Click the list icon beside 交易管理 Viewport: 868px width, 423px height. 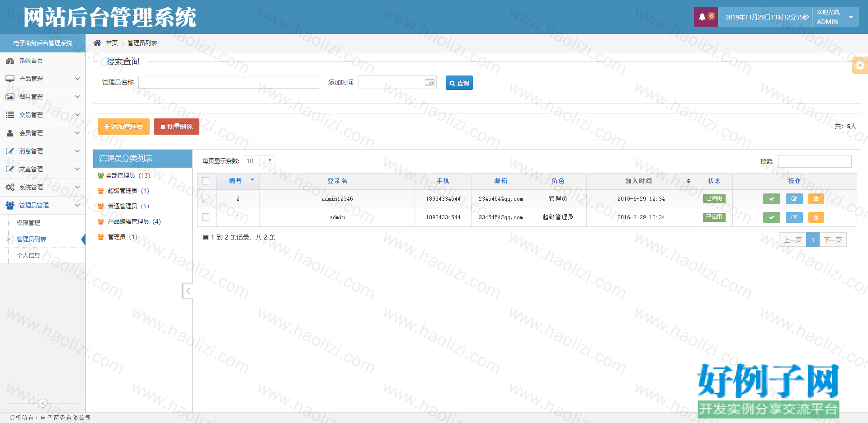10,115
